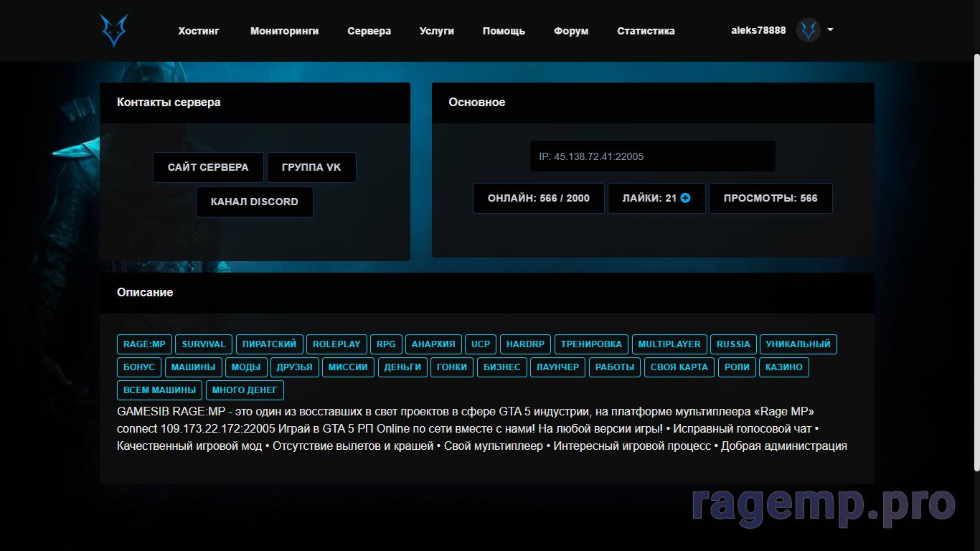
Task: Click the Основное heading
Action: tap(477, 103)
